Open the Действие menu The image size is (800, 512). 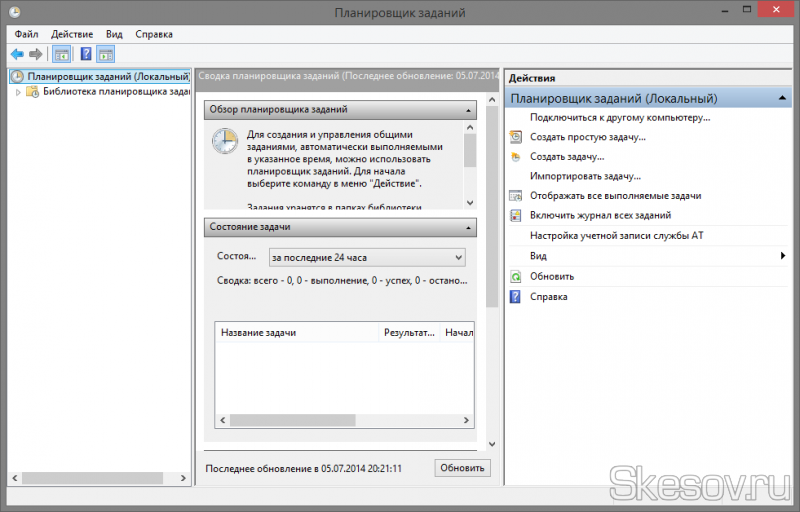tap(72, 34)
